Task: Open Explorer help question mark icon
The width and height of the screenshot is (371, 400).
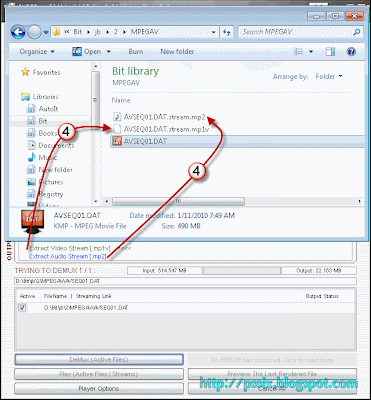Action: [351, 52]
